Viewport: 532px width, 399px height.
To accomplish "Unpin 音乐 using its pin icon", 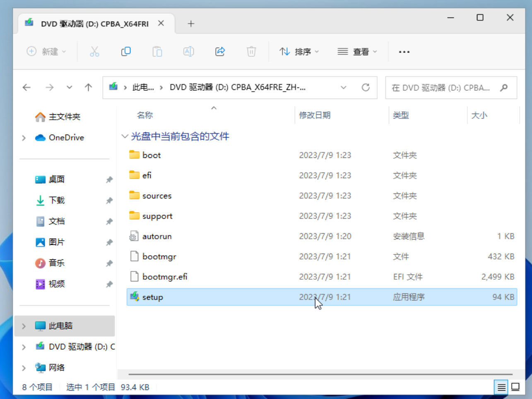I will coord(109,264).
